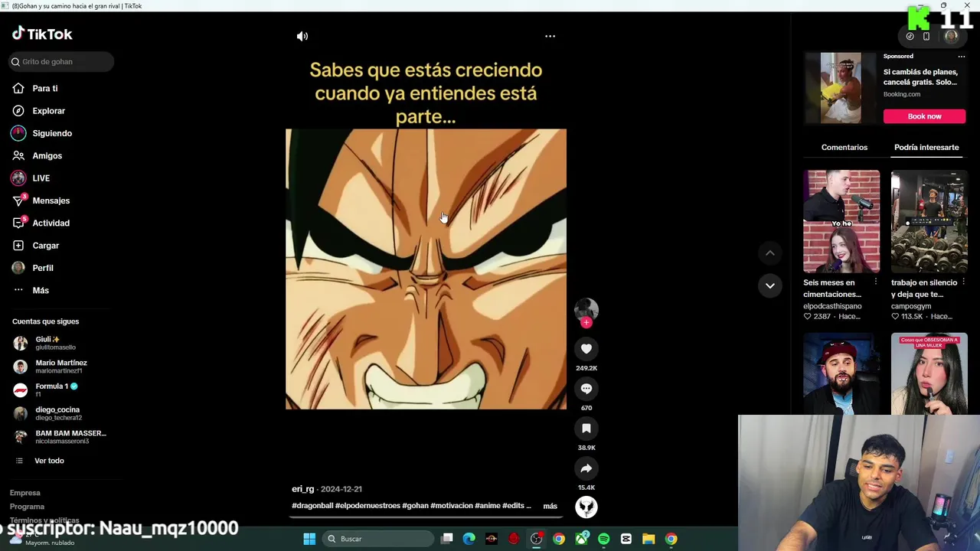Click the Empresa footer link
The image size is (980, 551).
coord(25,493)
